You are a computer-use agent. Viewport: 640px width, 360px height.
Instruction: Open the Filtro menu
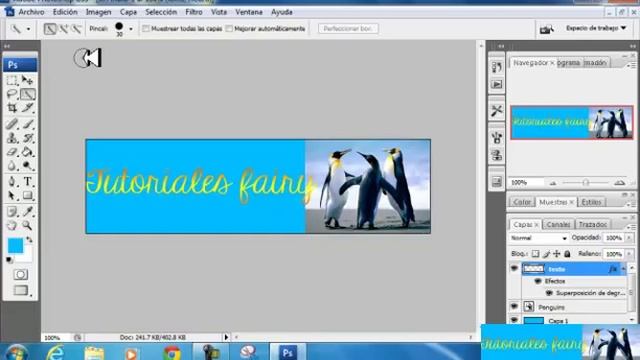(194, 12)
